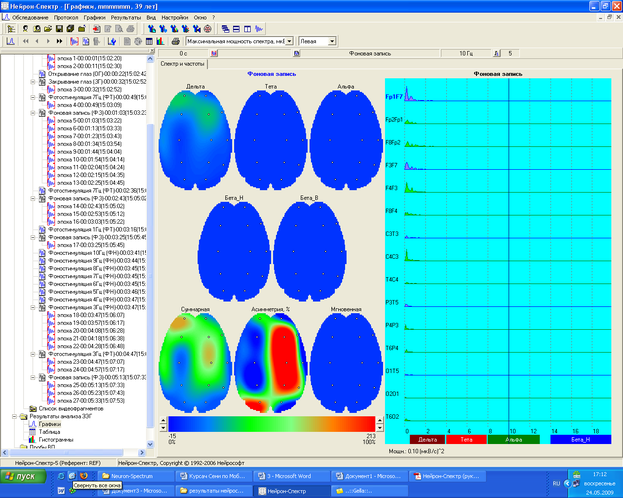Click the right stepper of the color scale
Image resolution: width=623 pixels, height=498 pixels.
tap(380, 424)
